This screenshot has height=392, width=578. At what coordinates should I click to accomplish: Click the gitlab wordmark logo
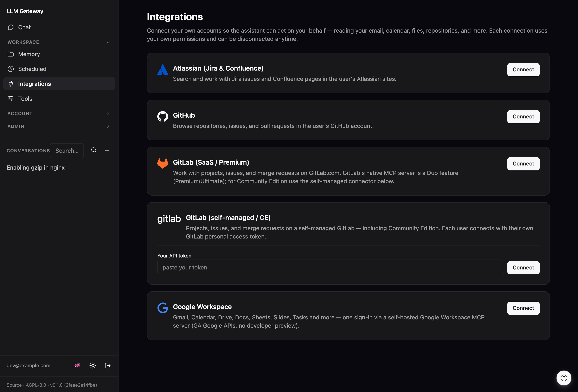point(169,219)
